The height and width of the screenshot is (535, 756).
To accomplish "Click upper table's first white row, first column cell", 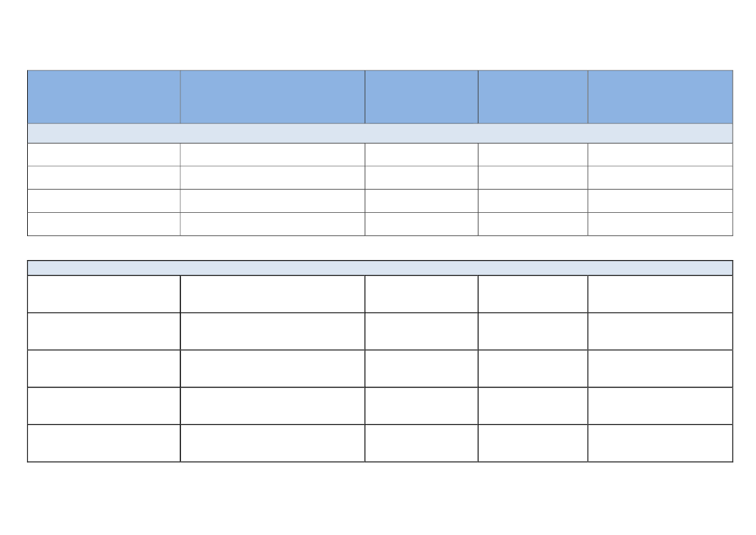I will point(104,155).
